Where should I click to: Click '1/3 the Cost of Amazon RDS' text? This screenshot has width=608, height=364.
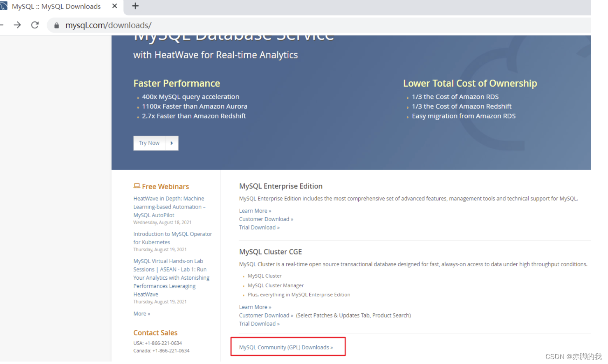coord(455,97)
